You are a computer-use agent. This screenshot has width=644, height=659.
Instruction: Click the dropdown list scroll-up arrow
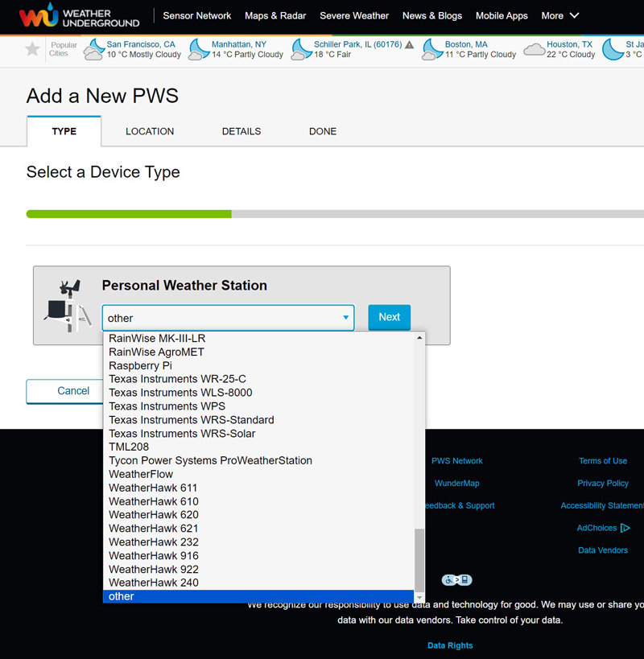(x=419, y=337)
